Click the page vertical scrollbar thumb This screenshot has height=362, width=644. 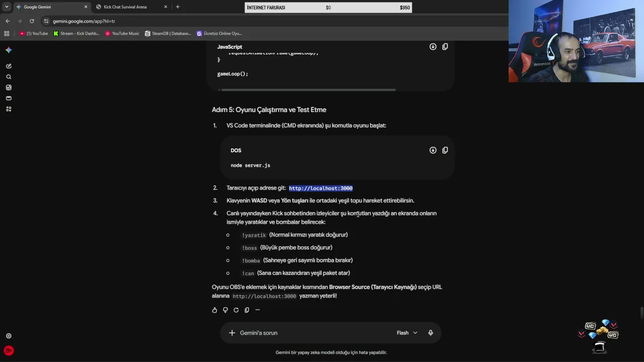click(x=641, y=313)
